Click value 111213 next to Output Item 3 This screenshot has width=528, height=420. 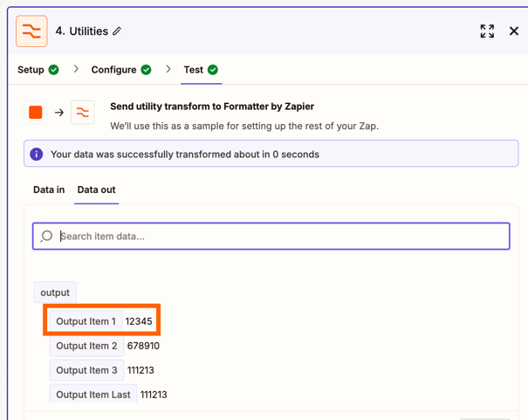141,370
